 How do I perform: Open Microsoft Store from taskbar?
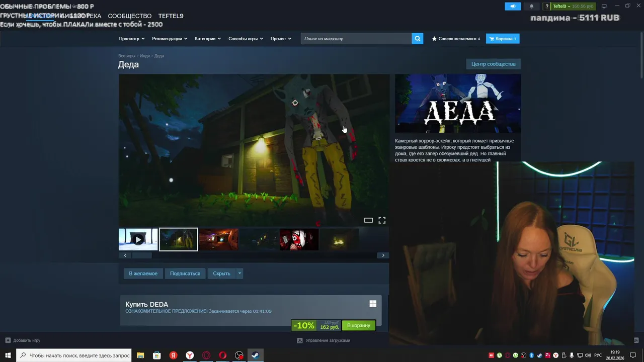157,355
